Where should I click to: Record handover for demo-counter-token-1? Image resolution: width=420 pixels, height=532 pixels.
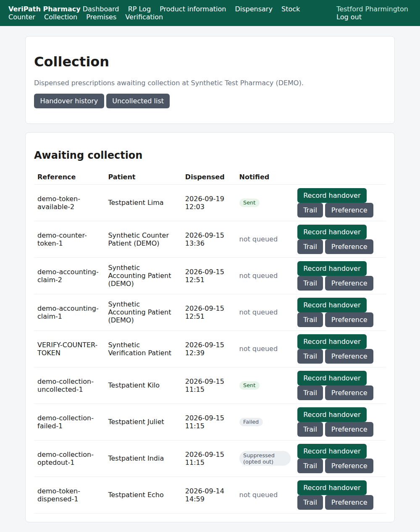coord(332,232)
